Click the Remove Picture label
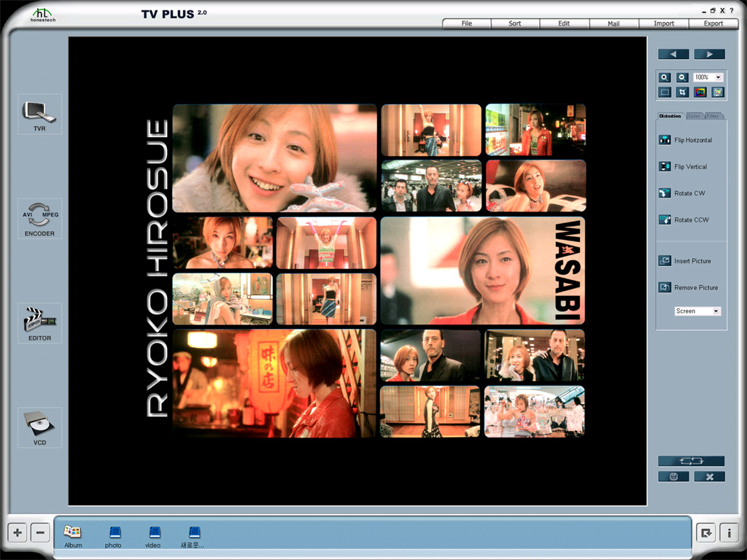The height and width of the screenshot is (560, 747). (696, 287)
